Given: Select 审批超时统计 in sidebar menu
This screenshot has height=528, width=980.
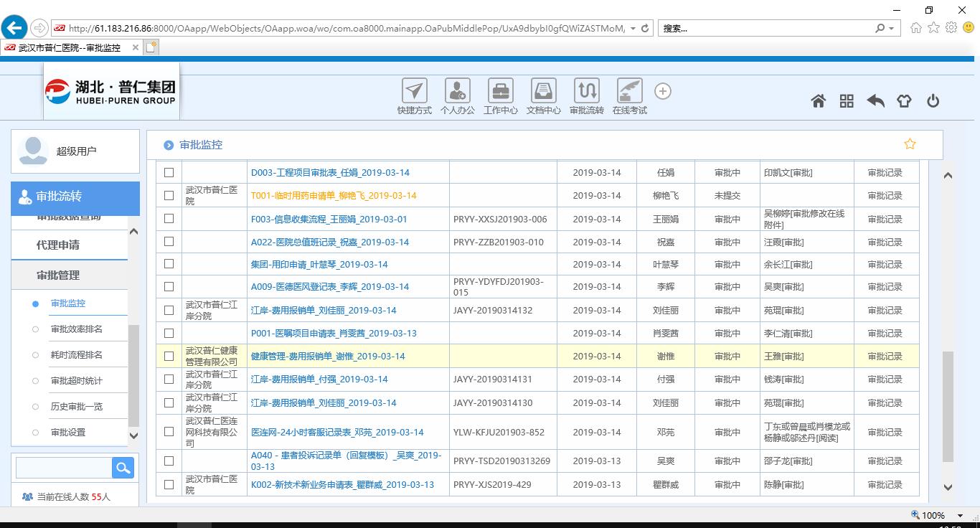Looking at the screenshot, I should pos(77,381).
